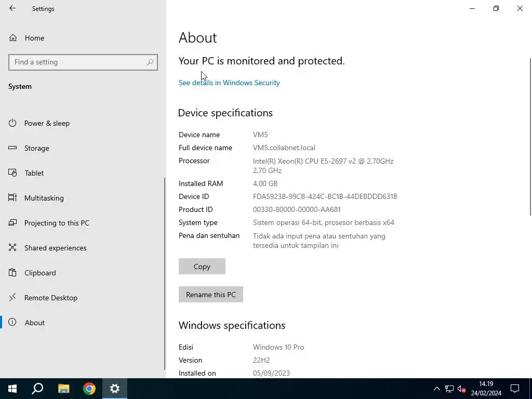
Task: Select full device name VM5.collabnet.local
Action: (x=284, y=148)
